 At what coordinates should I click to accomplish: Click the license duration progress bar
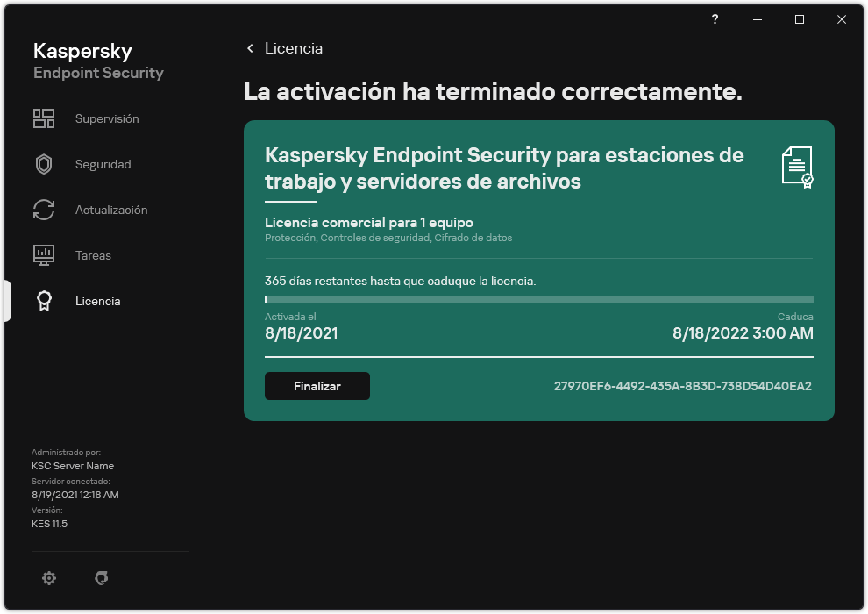(538, 299)
